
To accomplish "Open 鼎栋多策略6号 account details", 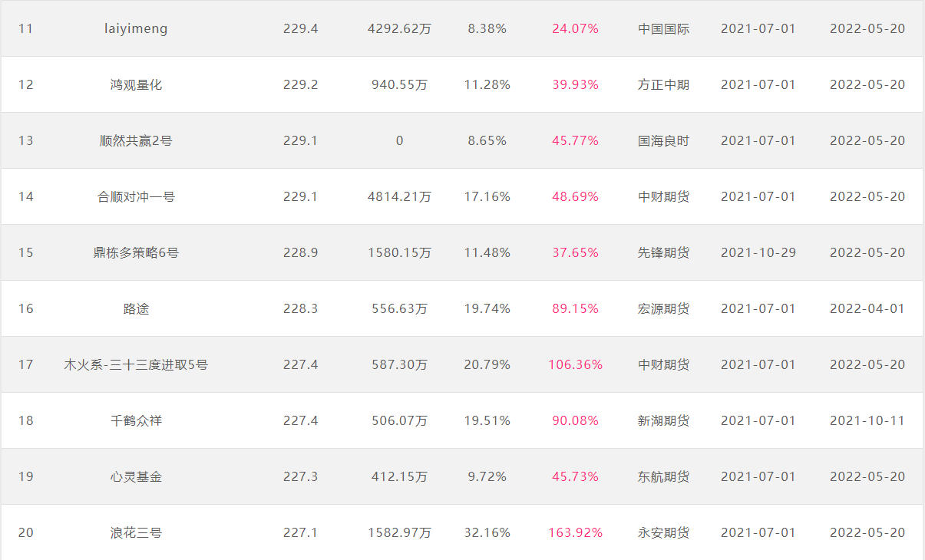I will tap(136, 253).
